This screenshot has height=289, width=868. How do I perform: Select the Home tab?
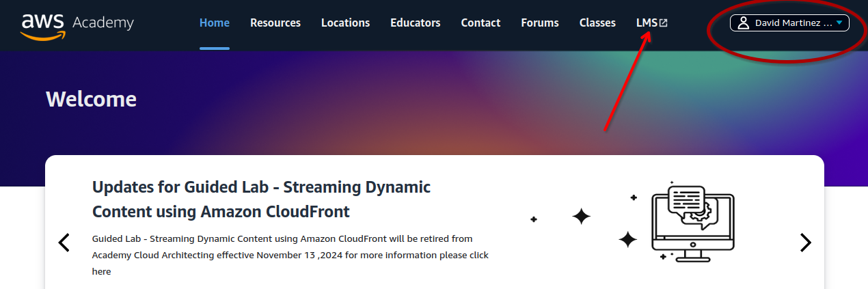pyautogui.click(x=214, y=23)
